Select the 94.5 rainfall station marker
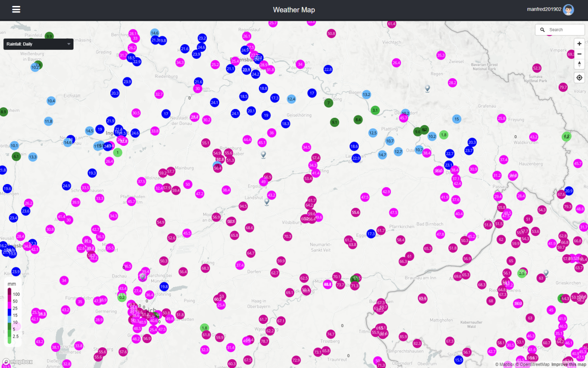588x368 pixels. click(243, 206)
